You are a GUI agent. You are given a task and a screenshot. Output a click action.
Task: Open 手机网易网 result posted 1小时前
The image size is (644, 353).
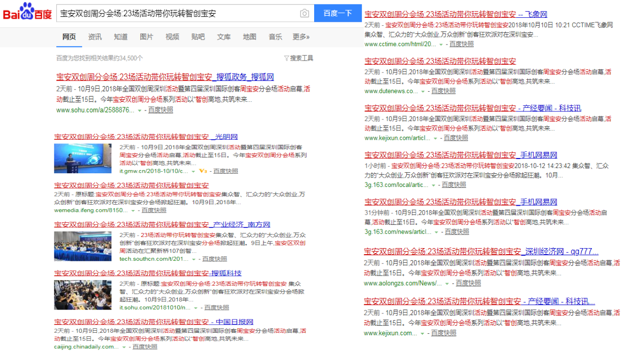[x=461, y=154]
